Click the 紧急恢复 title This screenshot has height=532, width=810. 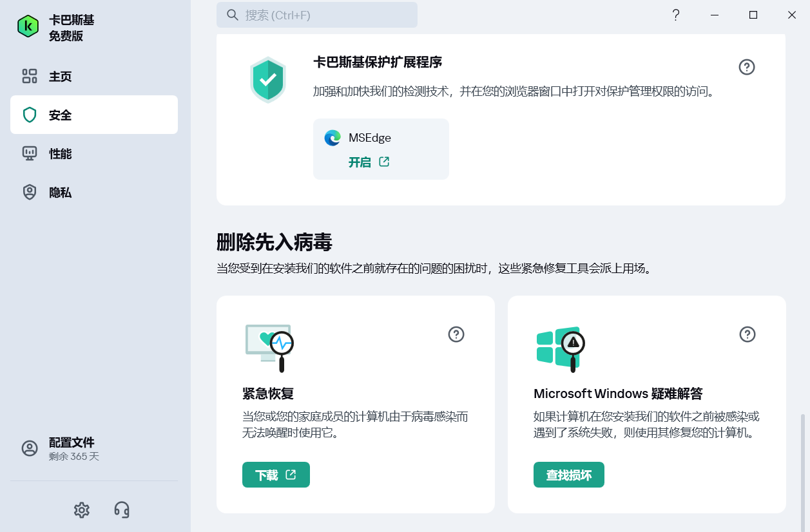(x=268, y=394)
